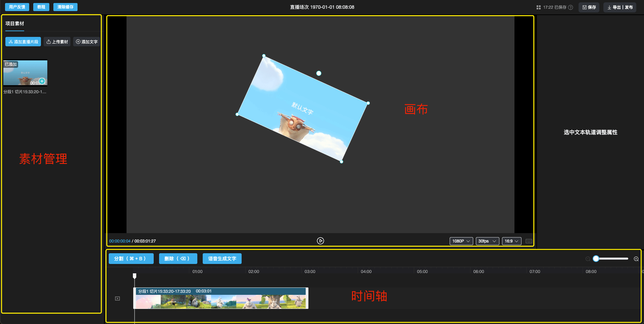This screenshot has width=644, height=324.
Task: Click the 清除缓存 button
Action: 65,7
